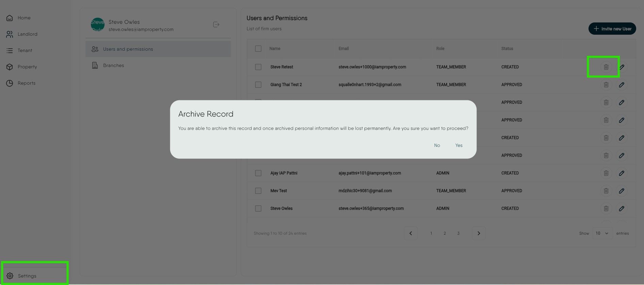Viewport: 644px width, 285px height.
Task: Click edit pencil for Giang Thai Test 2
Action: pos(621,85)
